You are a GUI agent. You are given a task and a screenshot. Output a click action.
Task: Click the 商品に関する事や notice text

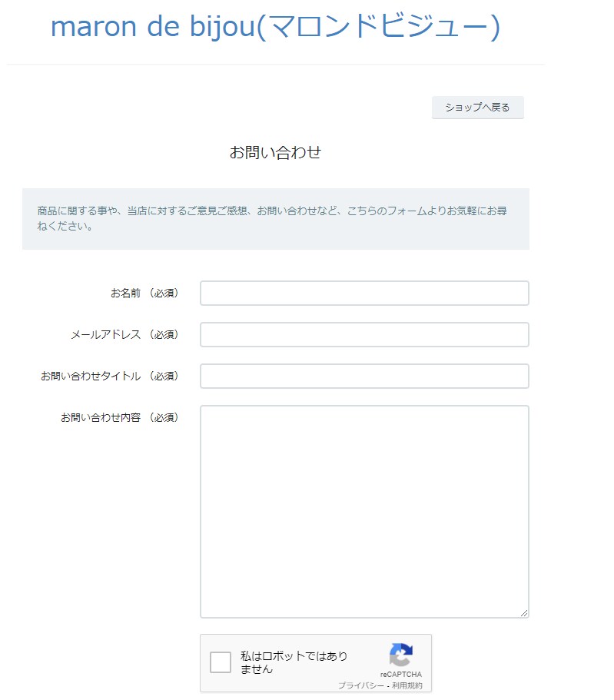[272, 218]
